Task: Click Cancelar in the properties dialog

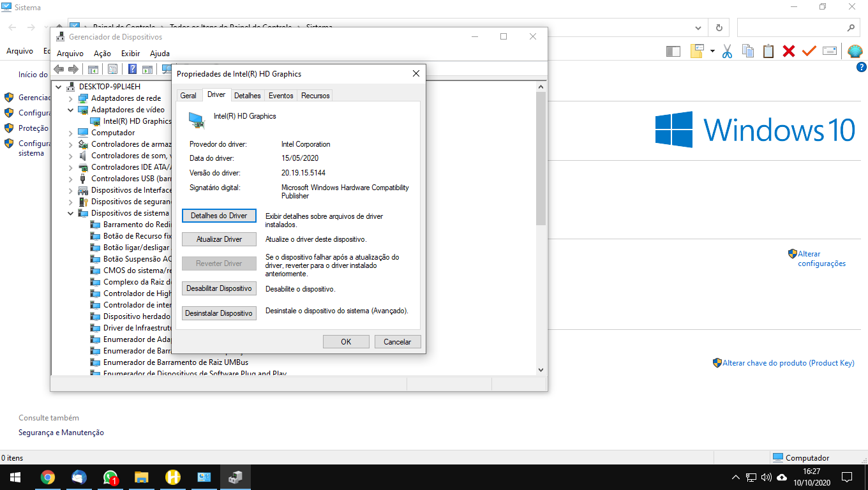Action: (398, 341)
